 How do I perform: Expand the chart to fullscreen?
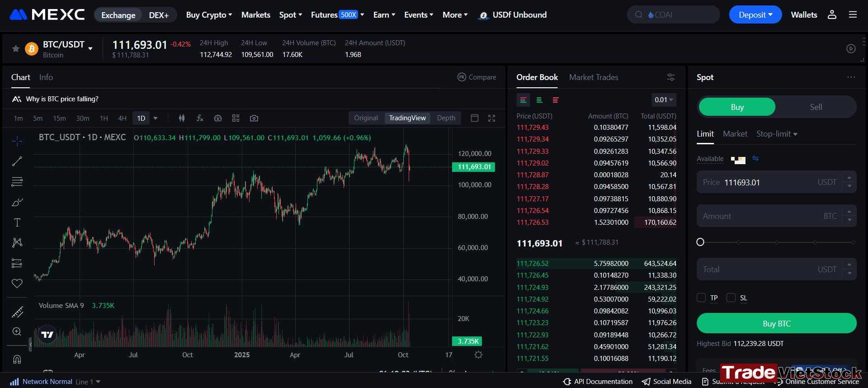492,118
